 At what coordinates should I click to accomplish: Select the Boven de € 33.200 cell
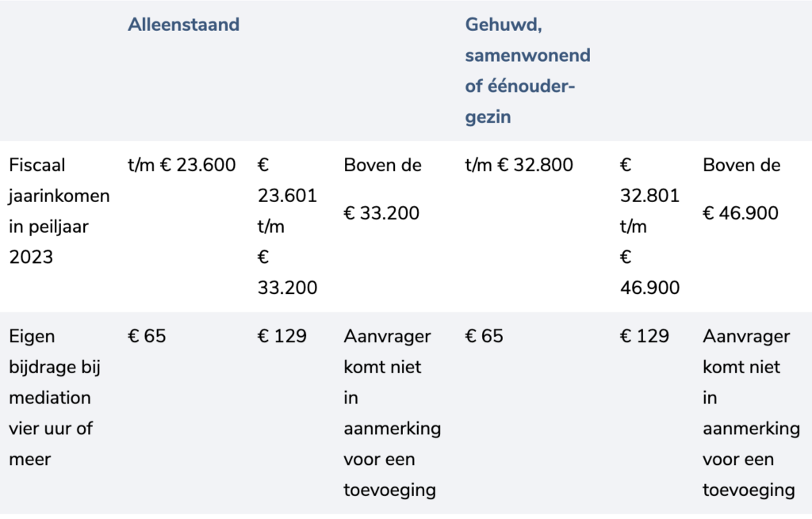(x=382, y=189)
